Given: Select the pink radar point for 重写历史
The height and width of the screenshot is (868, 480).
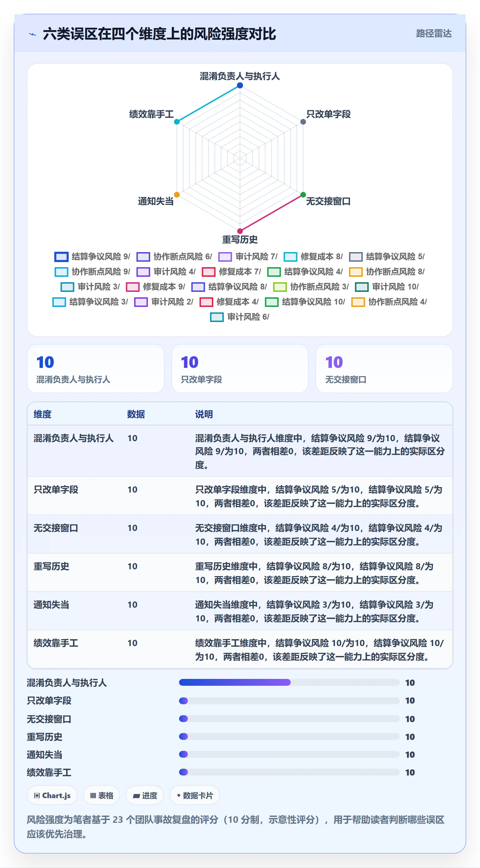Looking at the screenshot, I should (240, 231).
